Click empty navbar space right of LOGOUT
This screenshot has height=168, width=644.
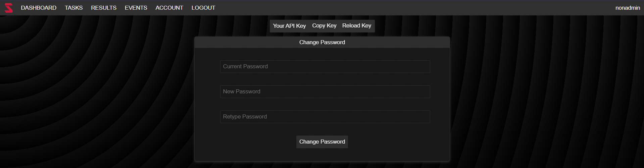[x=403, y=8]
